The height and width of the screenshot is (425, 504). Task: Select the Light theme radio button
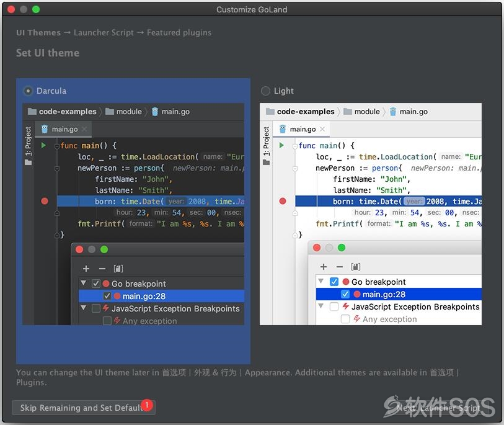pyautogui.click(x=265, y=91)
